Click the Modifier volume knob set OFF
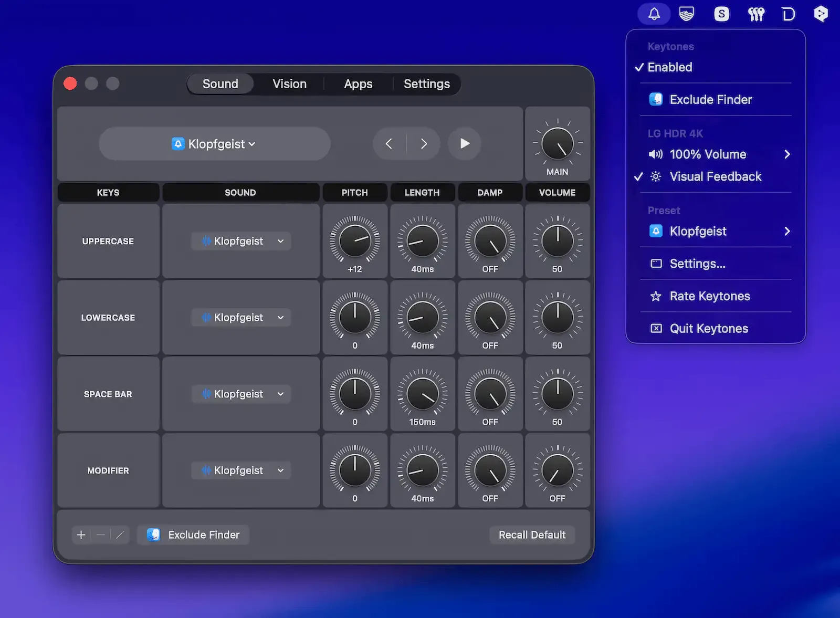This screenshot has height=618, width=840. coord(558,470)
